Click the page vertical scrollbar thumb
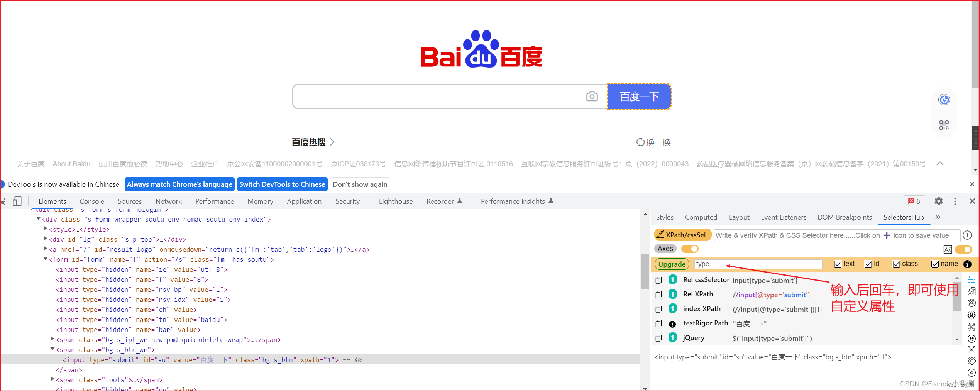 975,44
